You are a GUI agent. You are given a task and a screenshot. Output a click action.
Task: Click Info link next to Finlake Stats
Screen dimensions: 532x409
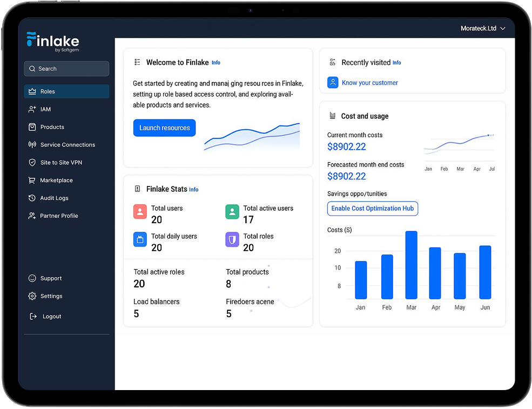point(194,190)
